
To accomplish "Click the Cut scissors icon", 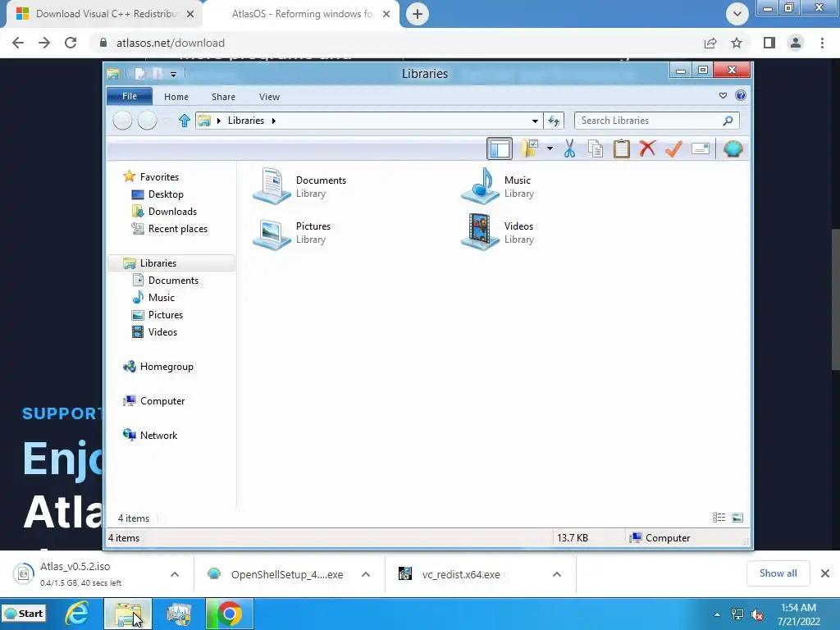I will [569, 148].
